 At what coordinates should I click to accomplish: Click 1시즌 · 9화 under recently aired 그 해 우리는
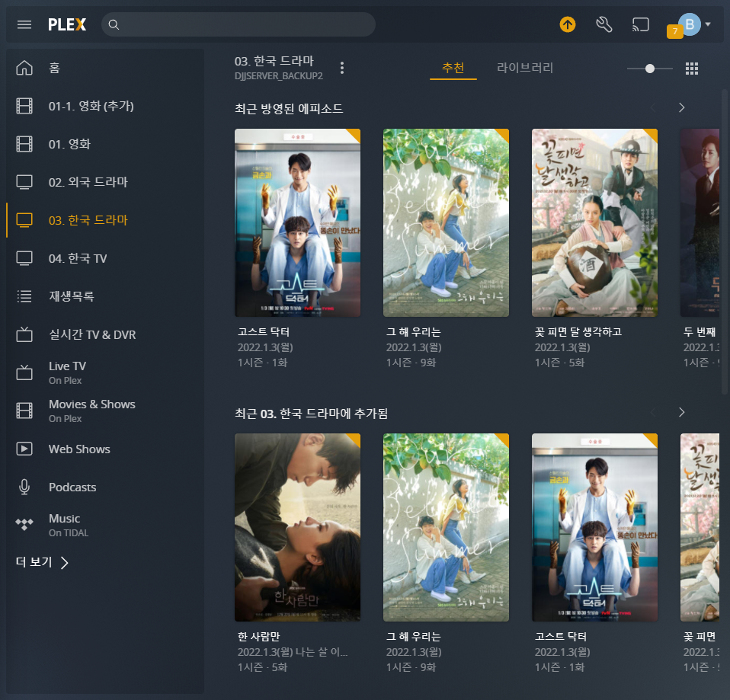tap(411, 363)
